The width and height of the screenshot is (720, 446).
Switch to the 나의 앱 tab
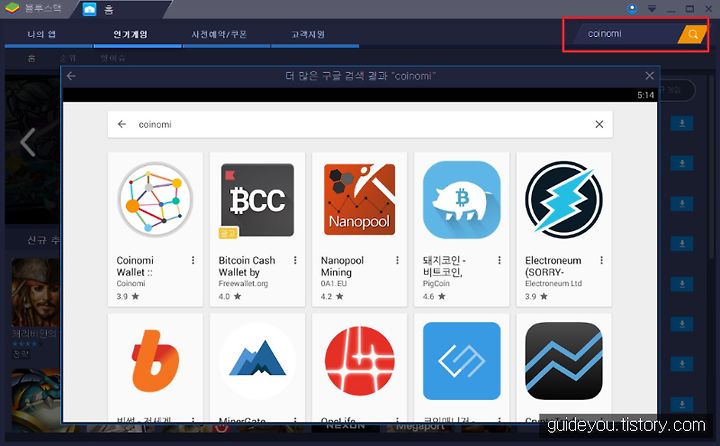[42, 34]
